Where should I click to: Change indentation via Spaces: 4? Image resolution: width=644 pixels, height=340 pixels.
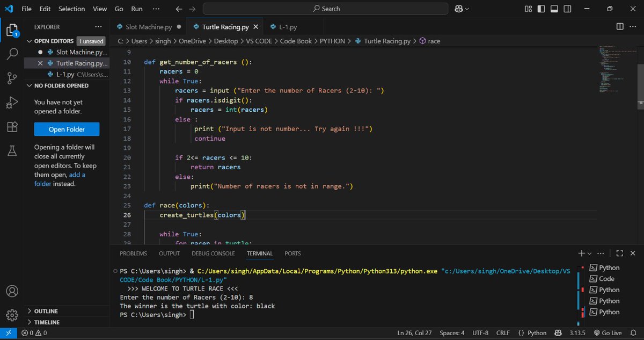tap(452, 333)
